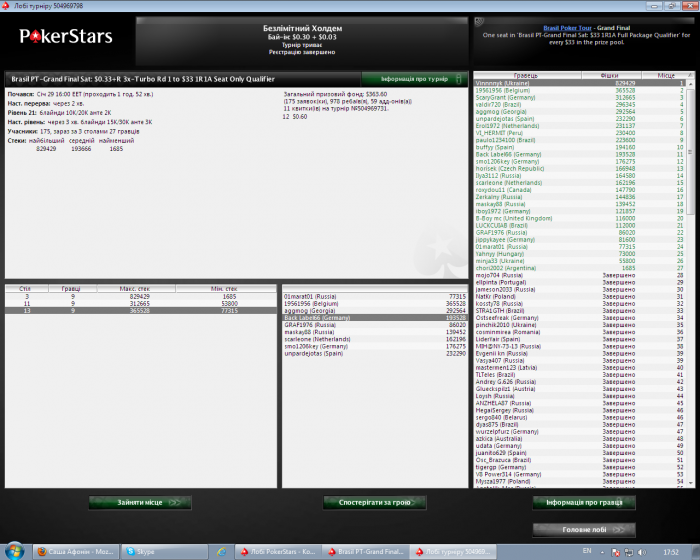Open the Windows Start menu orb

14,552
